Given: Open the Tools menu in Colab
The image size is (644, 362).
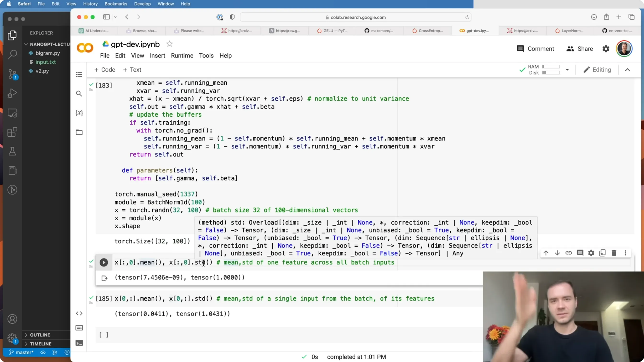Looking at the screenshot, I should 206,56.
